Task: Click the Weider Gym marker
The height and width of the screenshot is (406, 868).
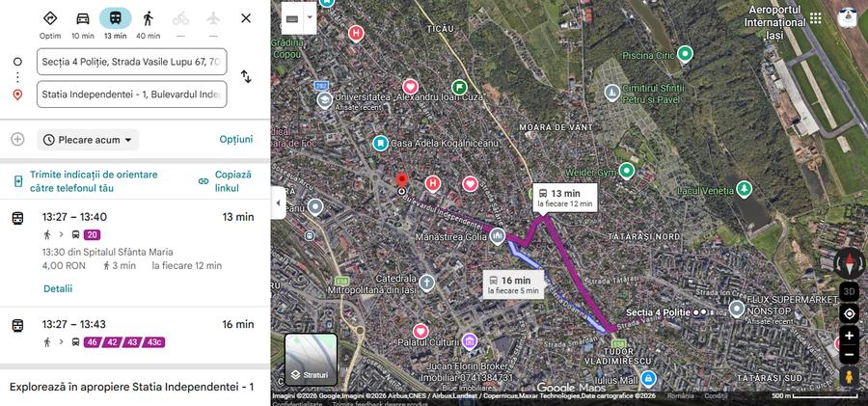Action: pos(627,171)
